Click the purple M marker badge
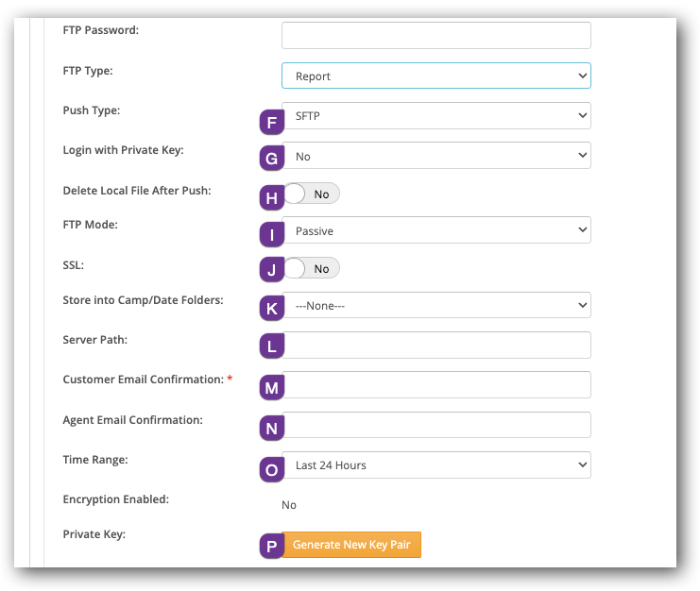 tap(271, 388)
